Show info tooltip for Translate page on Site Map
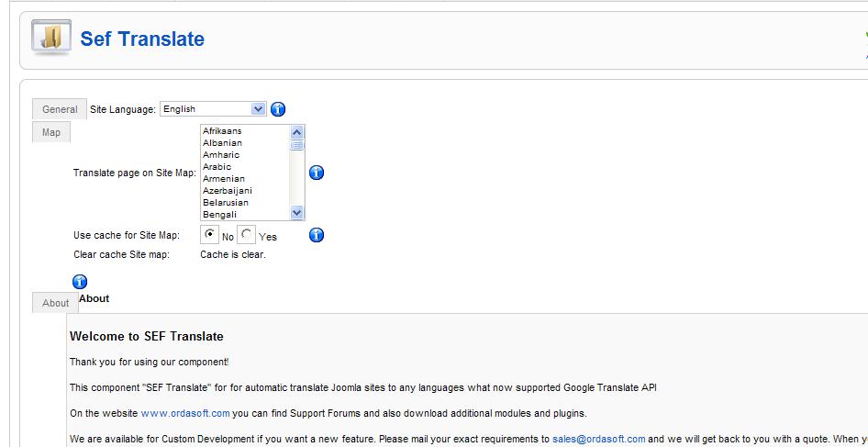Screen dimensions: 868x447 tap(316, 173)
